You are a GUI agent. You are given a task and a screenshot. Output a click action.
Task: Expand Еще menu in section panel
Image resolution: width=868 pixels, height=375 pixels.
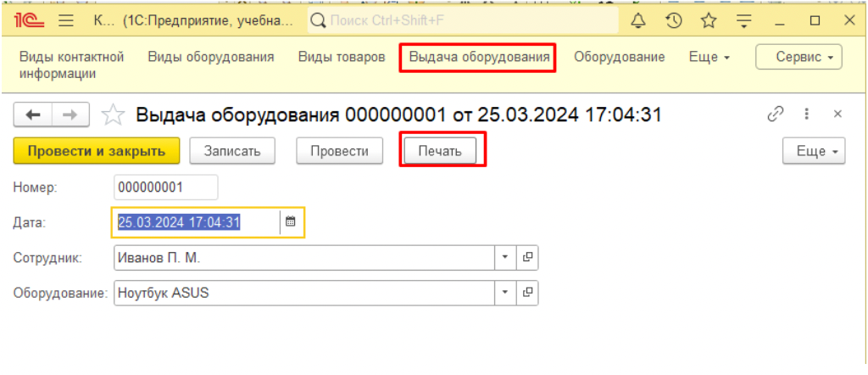point(709,57)
